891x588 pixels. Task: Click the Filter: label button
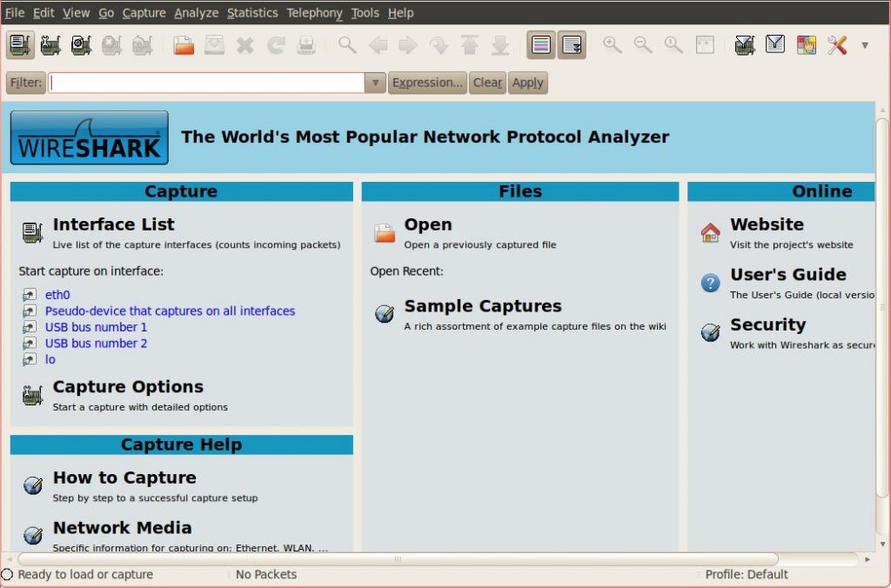click(25, 83)
